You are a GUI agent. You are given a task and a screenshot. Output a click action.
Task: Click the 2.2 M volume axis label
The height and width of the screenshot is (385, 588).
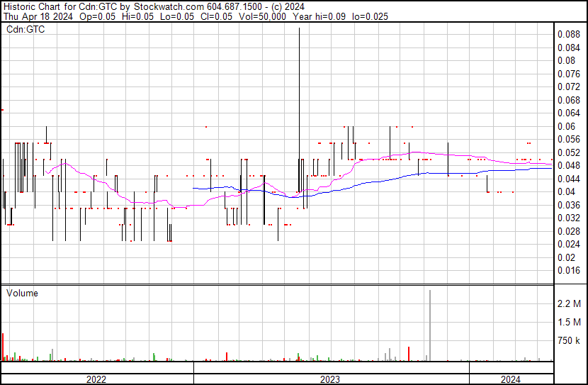click(569, 303)
